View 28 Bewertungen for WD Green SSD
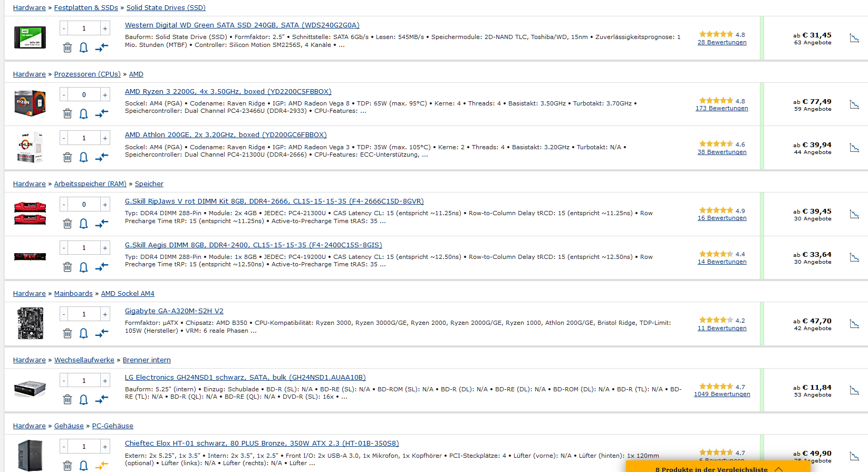This screenshot has width=868, height=472. click(x=722, y=42)
